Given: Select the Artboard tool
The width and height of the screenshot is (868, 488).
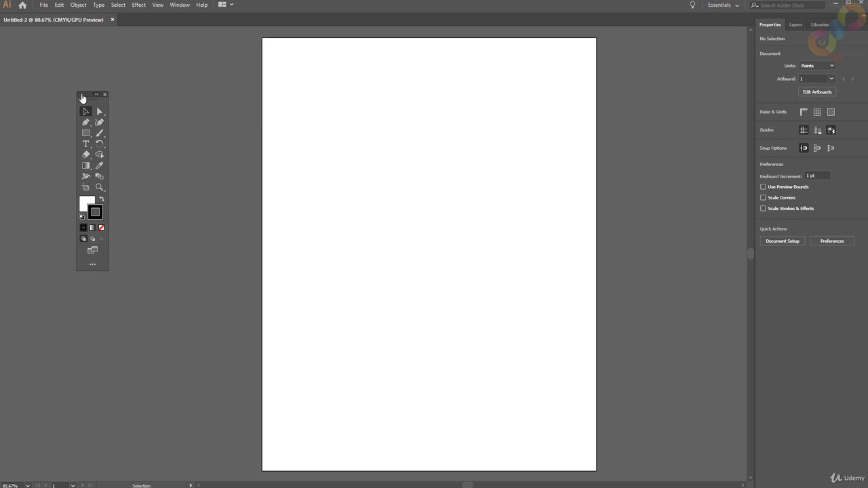Looking at the screenshot, I should click(x=85, y=187).
